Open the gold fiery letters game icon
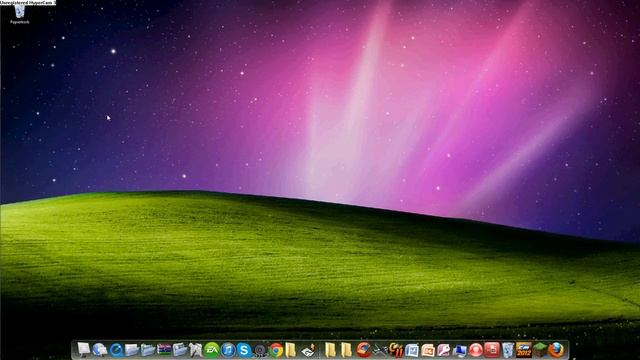The height and width of the screenshot is (360, 640). click(396, 350)
